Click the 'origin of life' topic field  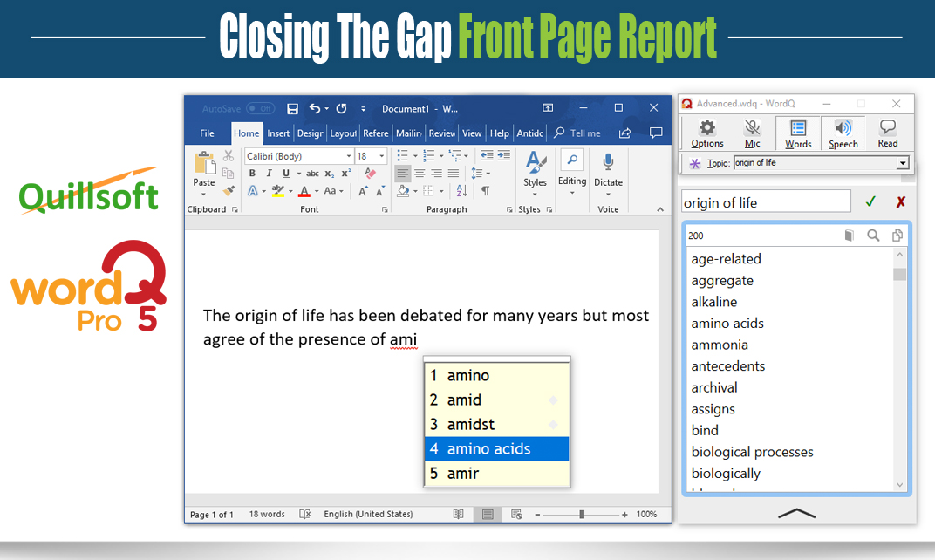(x=767, y=202)
